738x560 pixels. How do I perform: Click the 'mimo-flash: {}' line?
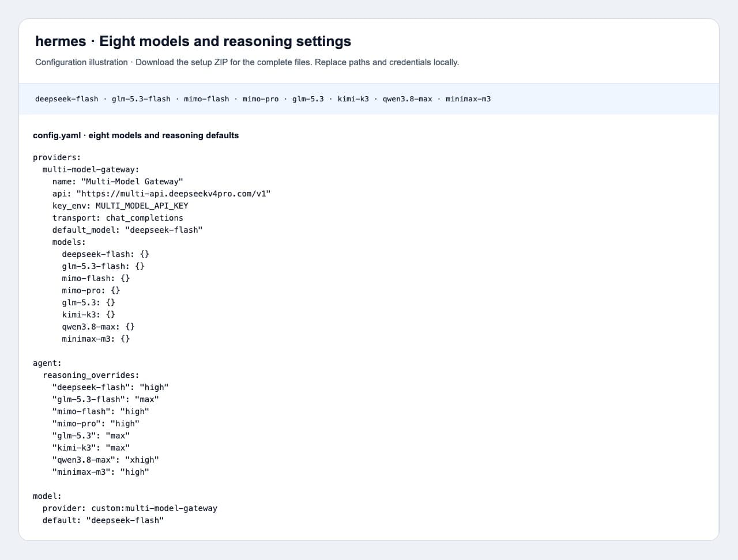click(x=96, y=278)
